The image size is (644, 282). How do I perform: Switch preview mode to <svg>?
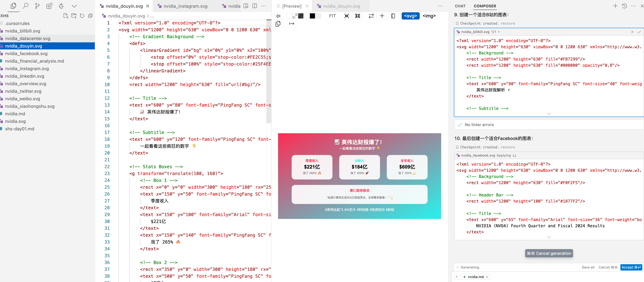411,16
